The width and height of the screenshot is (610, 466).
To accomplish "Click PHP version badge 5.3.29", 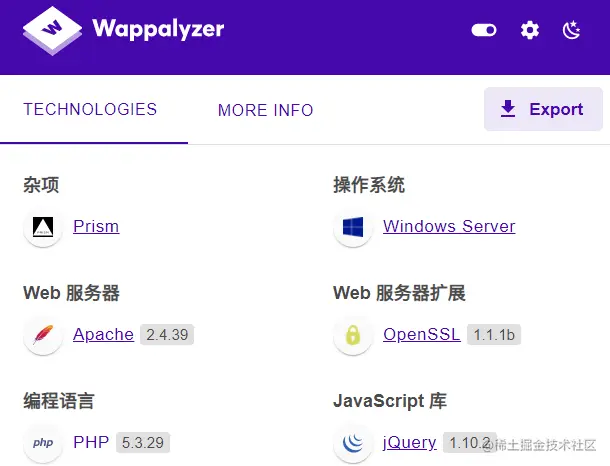I will [143, 443].
